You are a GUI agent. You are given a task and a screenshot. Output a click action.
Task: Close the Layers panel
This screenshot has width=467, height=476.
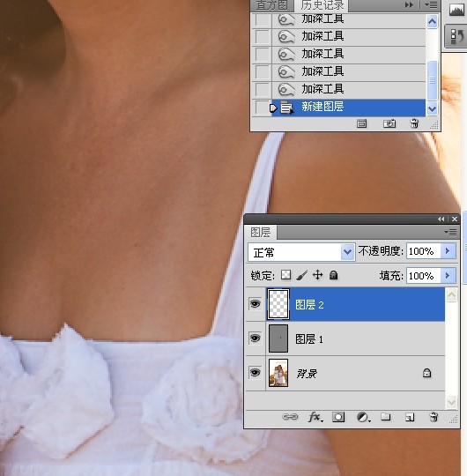coord(455,219)
